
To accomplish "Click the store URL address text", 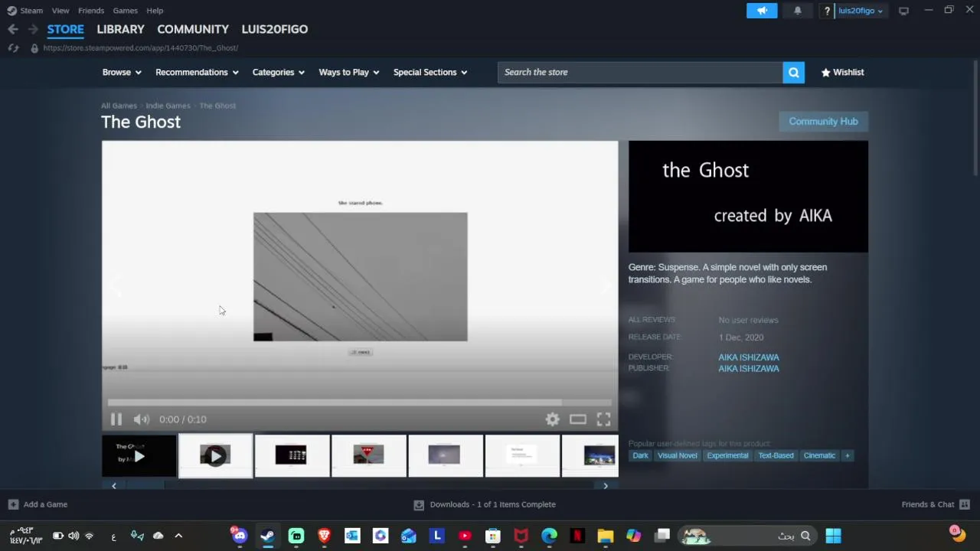I will click(141, 47).
